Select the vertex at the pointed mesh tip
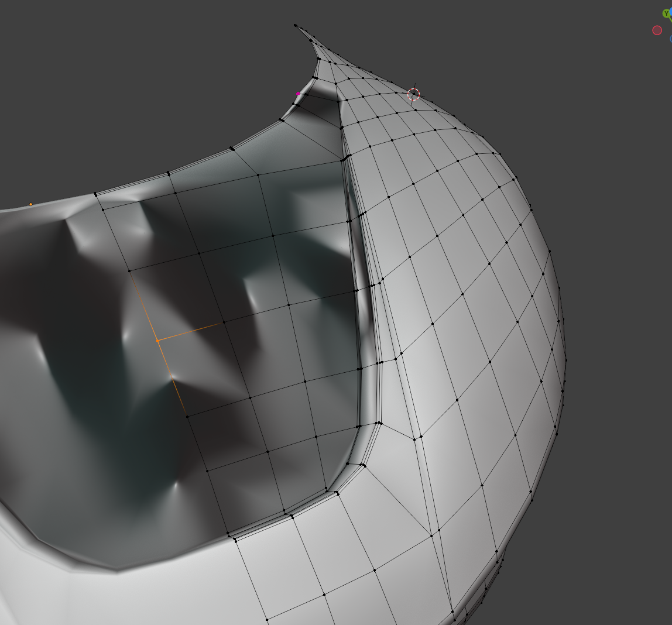The image size is (672, 625). (295, 25)
